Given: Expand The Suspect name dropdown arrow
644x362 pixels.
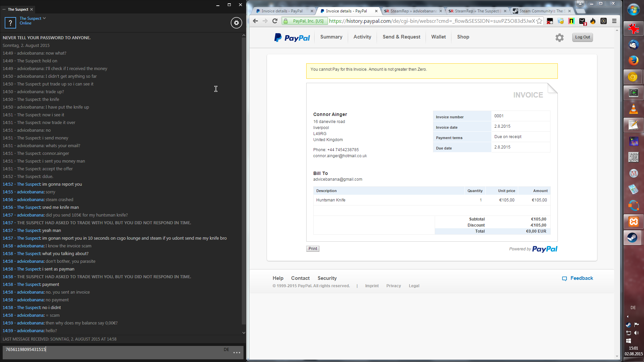Looking at the screenshot, I should pos(44,18).
